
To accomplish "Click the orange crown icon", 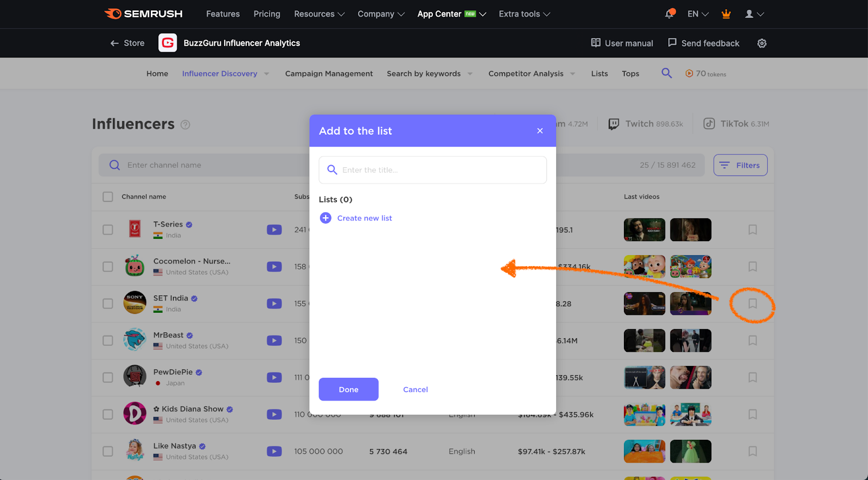I will click(x=726, y=14).
